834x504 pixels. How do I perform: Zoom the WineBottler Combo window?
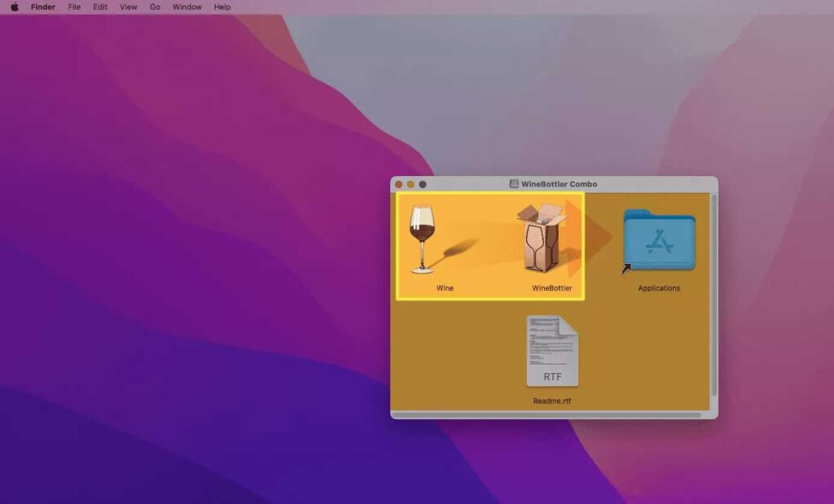(423, 185)
